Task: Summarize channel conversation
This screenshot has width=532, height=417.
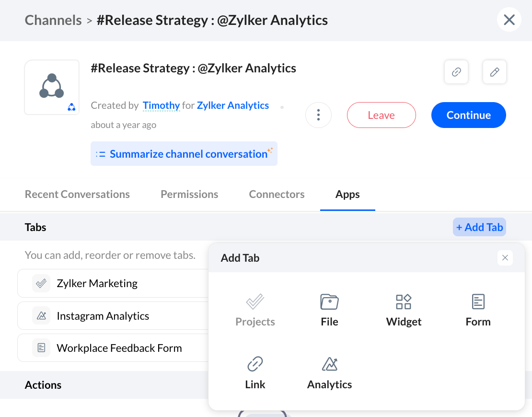Action: (x=184, y=154)
